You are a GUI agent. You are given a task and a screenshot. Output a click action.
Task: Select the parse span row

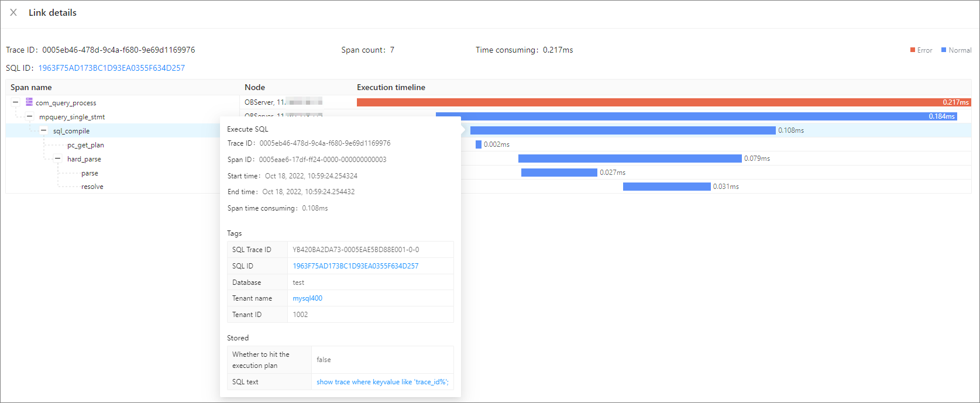pos(90,173)
